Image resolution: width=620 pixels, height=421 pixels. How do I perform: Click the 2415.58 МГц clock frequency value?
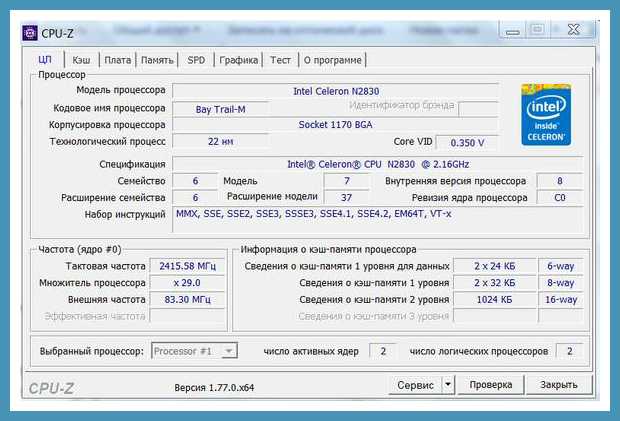[187, 266]
